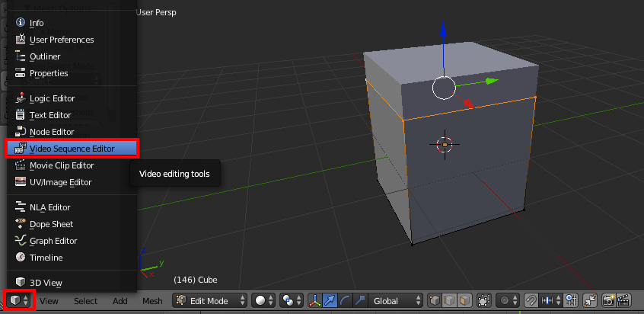Toggle the snap magnet icon
Screen dimensions: 644x314
[x=531, y=301]
